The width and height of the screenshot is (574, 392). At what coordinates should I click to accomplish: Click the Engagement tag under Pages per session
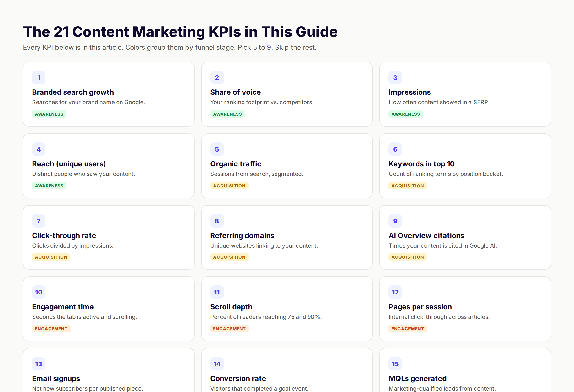[408, 329]
